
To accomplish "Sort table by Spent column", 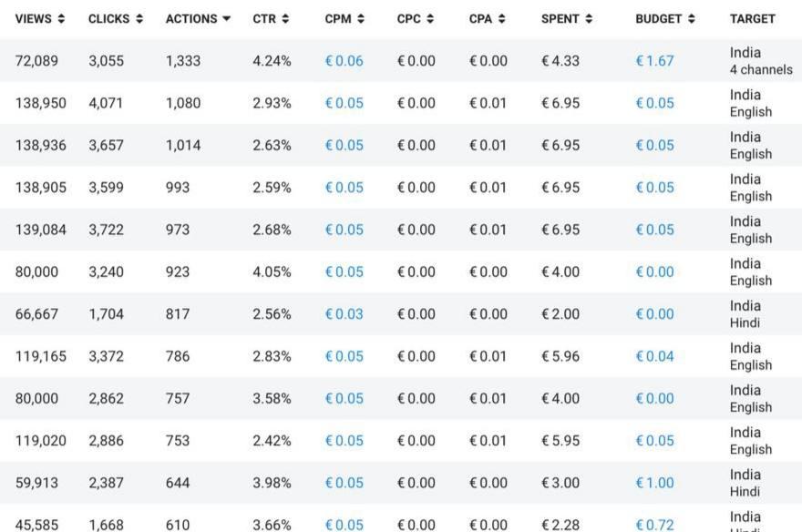I will coord(566,18).
